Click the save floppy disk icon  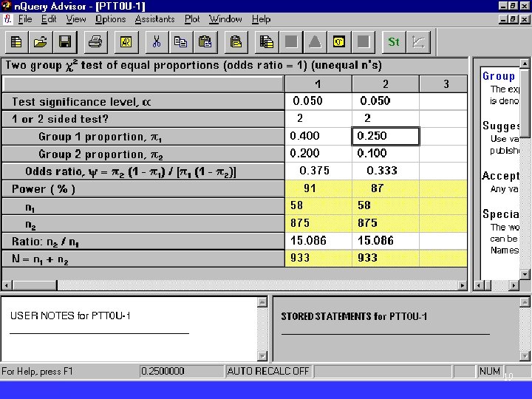click(x=65, y=42)
